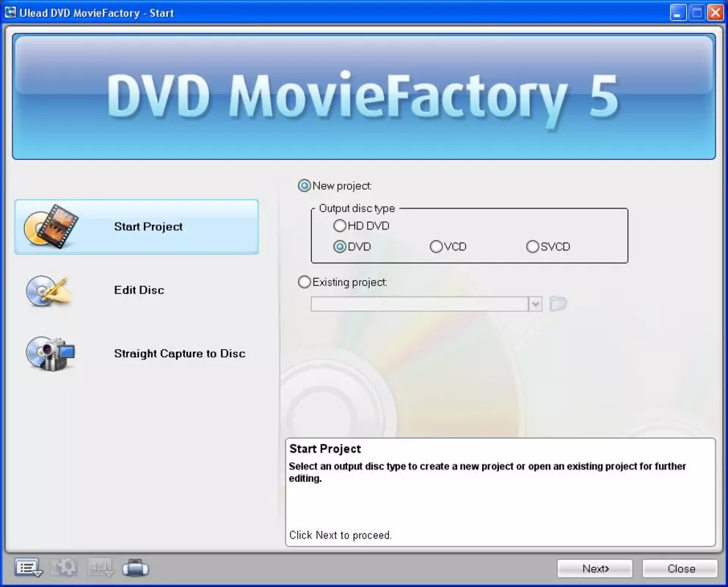This screenshot has height=587, width=728.
Task: Click inside the existing project path field
Action: point(419,305)
